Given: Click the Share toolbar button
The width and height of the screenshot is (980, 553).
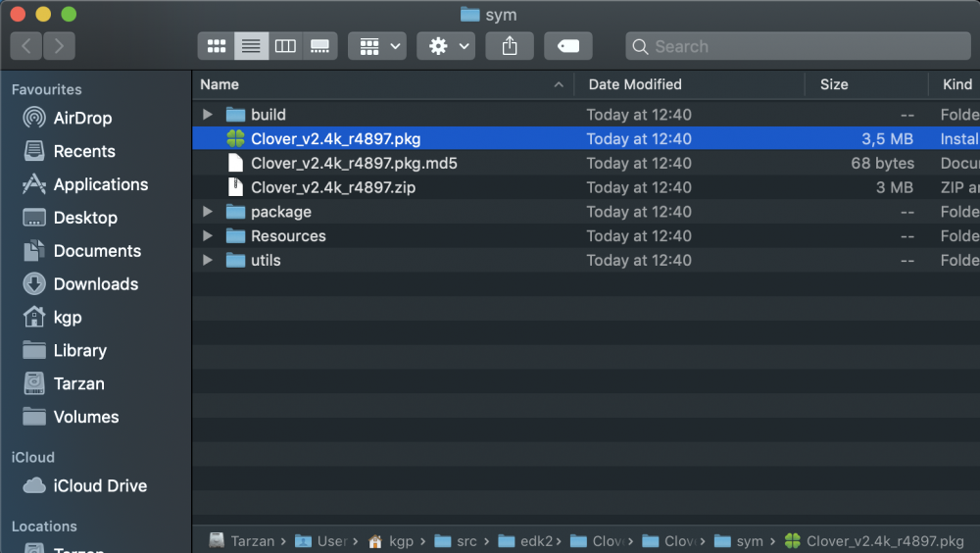Looking at the screenshot, I should tap(510, 46).
